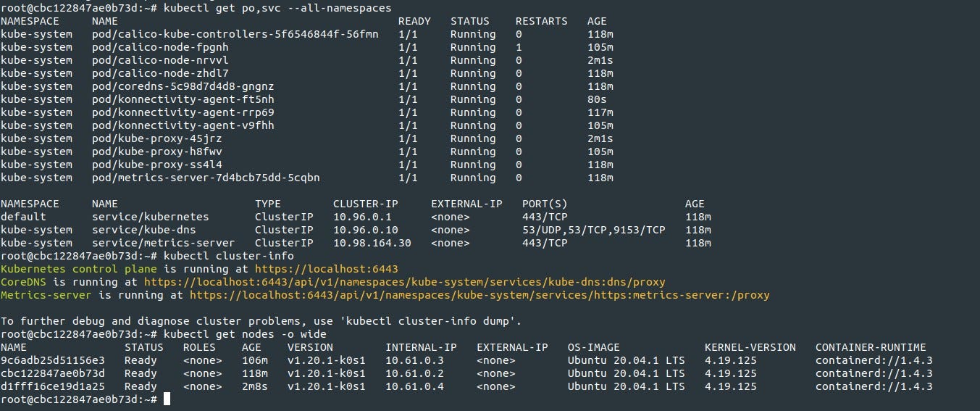Click internal IP 10.61.0.2

pyautogui.click(x=414, y=373)
